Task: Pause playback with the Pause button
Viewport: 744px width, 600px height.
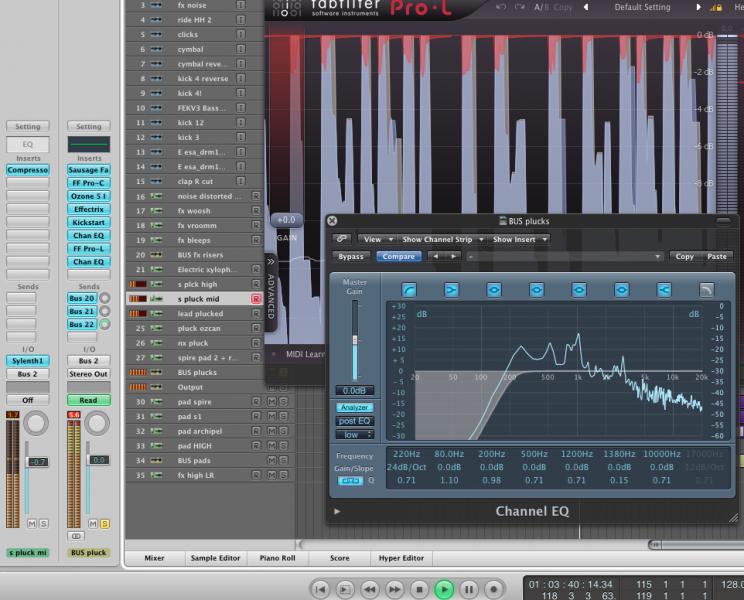Action: pyautogui.click(x=468, y=590)
